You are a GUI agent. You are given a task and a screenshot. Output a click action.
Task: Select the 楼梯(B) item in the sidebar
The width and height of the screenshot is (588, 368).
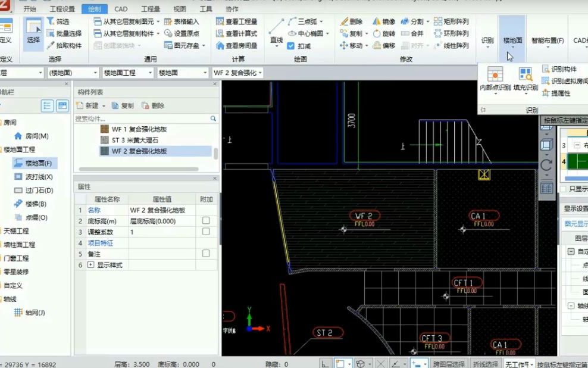(36, 204)
